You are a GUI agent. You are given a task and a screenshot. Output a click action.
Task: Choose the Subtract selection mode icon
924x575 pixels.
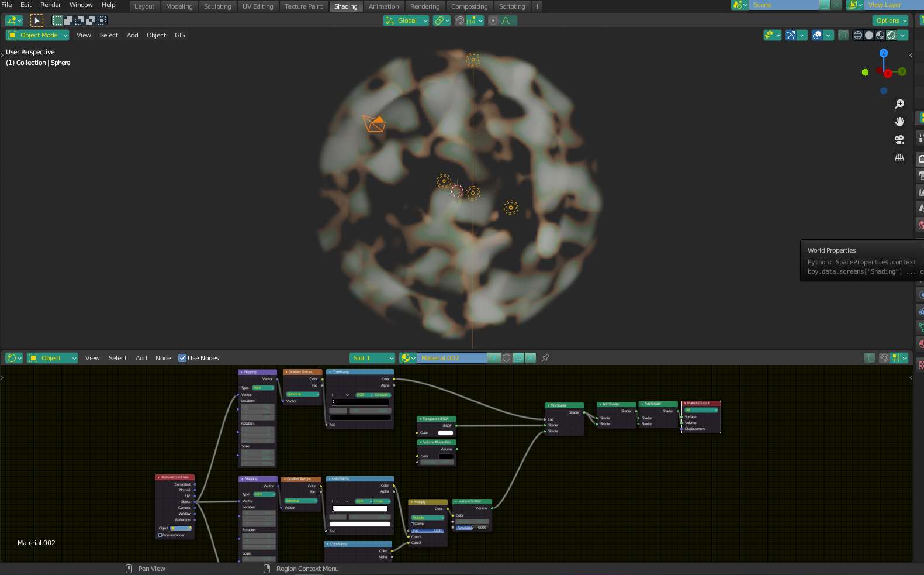(79, 20)
